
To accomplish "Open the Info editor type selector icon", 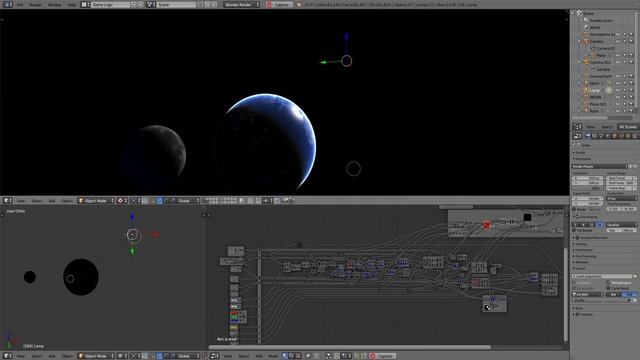I will tap(8, 4).
